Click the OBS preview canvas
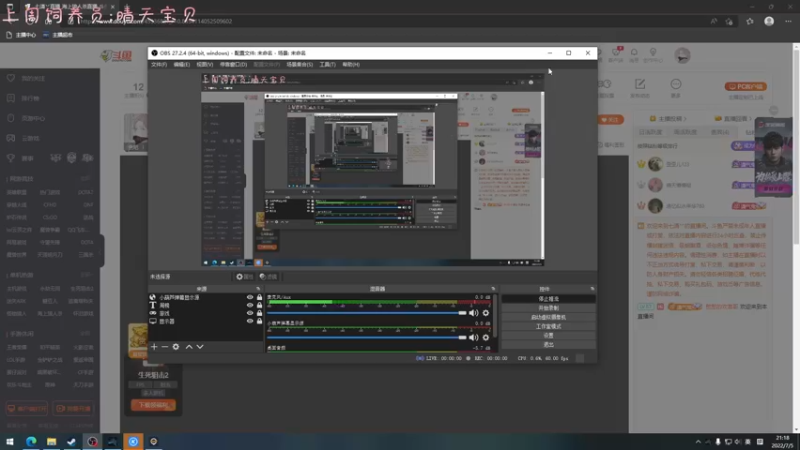This screenshot has height=450, width=800. tap(372, 170)
